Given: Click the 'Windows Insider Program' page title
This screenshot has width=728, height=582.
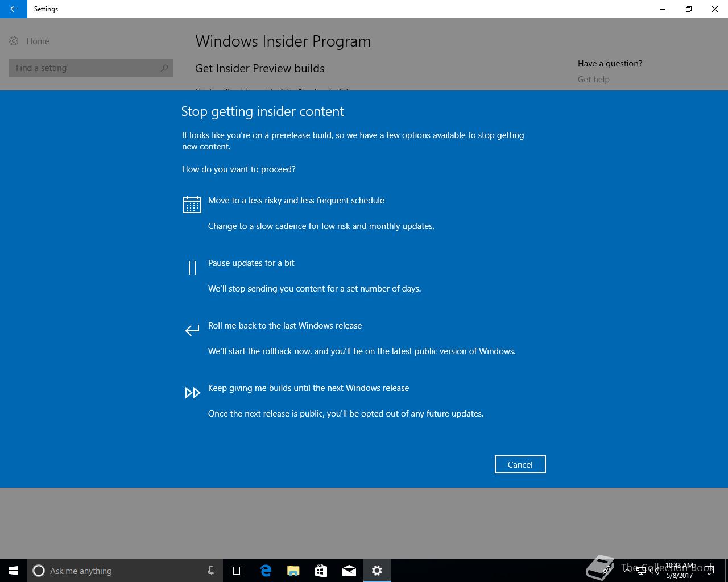Looking at the screenshot, I should (283, 41).
